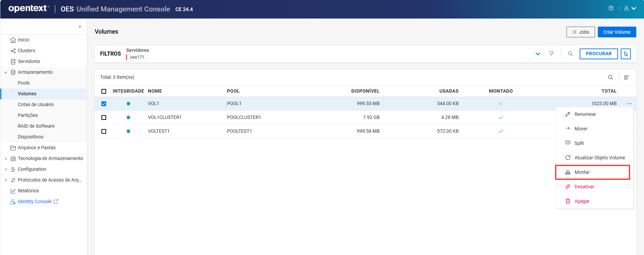Click the filter funnel icon
Viewport: 644px width, 255px height.
coord(551,54)
